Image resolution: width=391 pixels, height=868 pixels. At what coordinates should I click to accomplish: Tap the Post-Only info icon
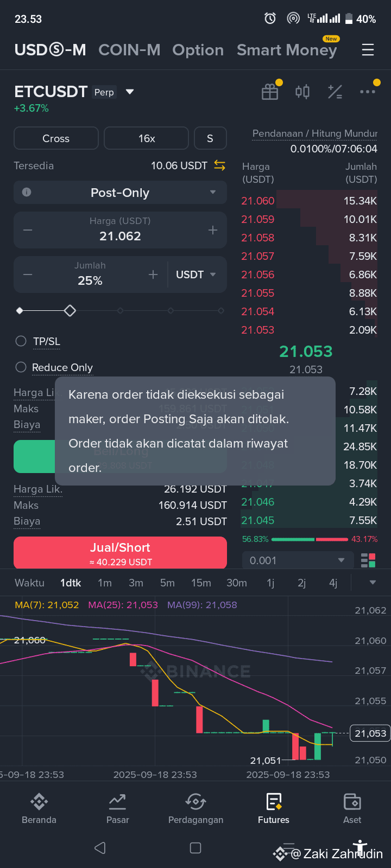(27, 193)
